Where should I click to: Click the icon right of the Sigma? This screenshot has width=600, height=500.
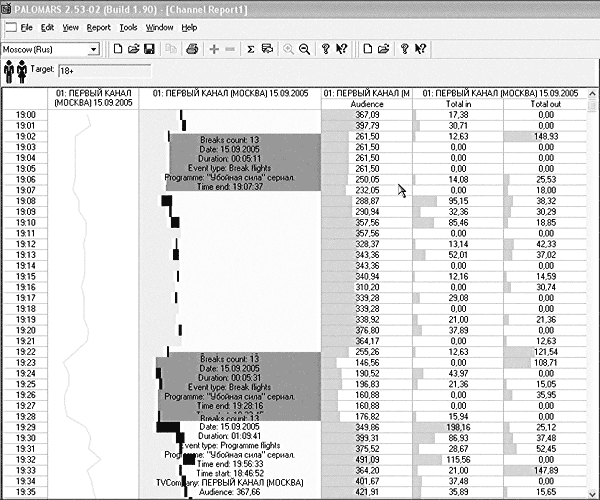pyautogui.click(x=267, y=49)
